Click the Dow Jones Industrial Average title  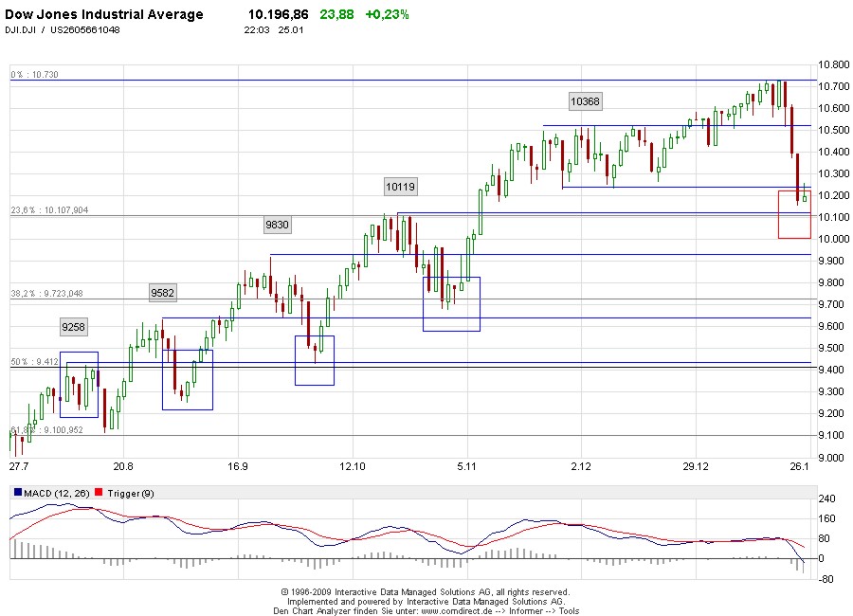pyautogui.click(x=104, y=14)
